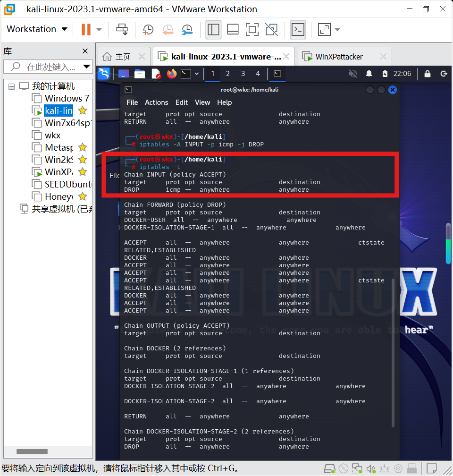The image size is (453, 476).
Task: Switch to workspace 3
Action: click(243, 74)
